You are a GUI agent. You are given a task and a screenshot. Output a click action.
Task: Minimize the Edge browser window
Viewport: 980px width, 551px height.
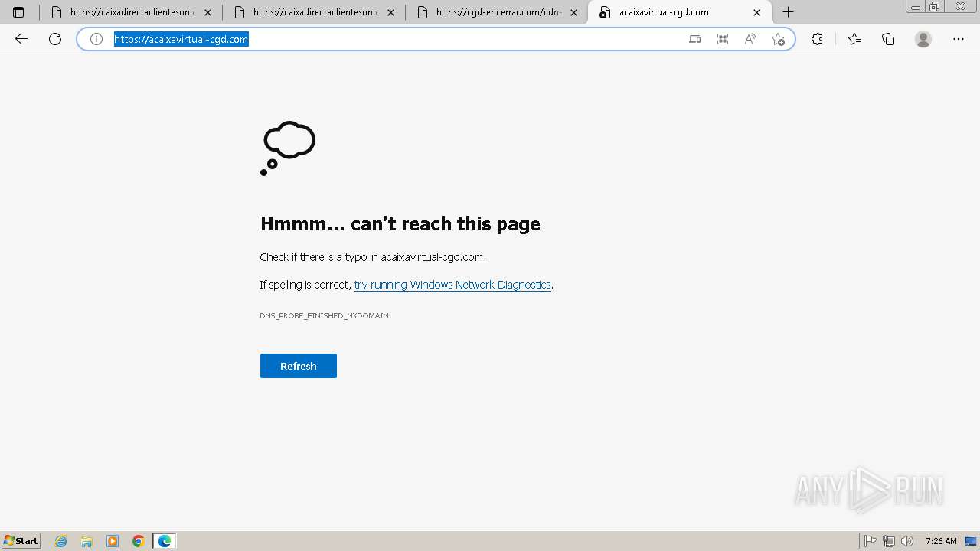click(915, 6)
